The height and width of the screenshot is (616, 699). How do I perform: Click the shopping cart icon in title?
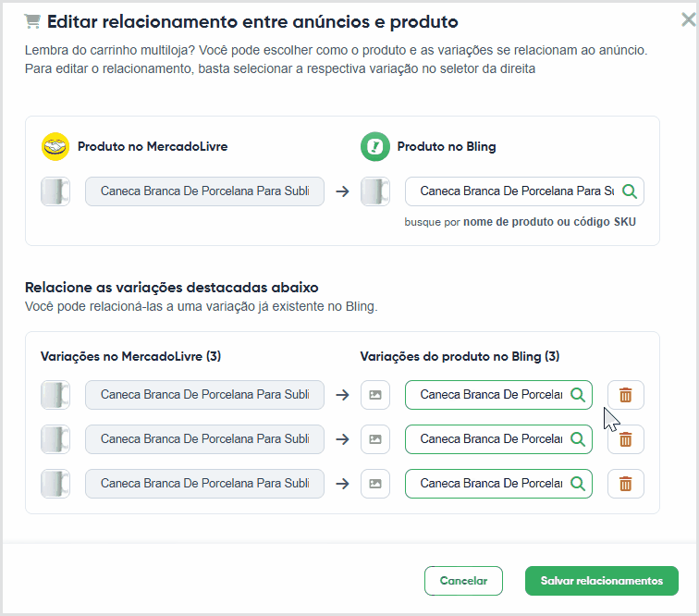point(32,21)
